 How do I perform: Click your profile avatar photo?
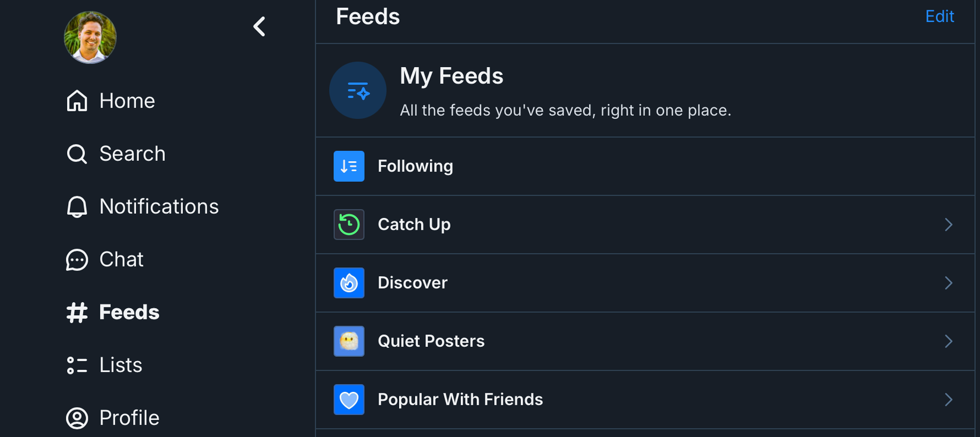(90, 37)
